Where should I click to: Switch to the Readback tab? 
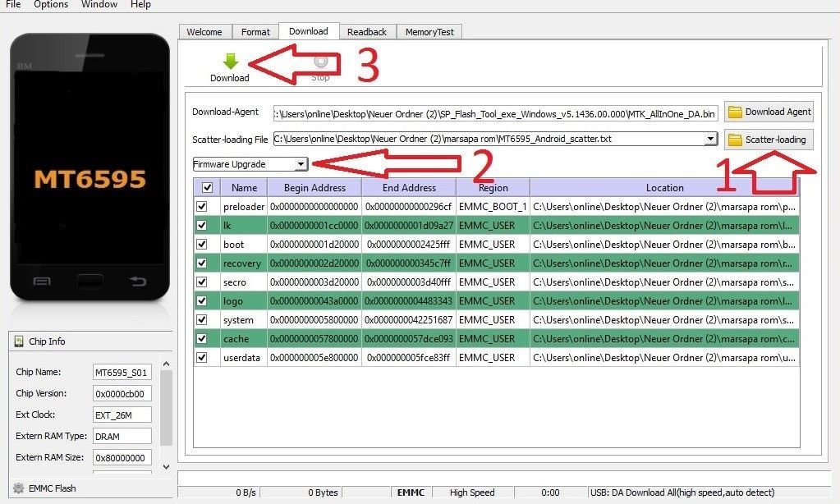coord(367,32)
